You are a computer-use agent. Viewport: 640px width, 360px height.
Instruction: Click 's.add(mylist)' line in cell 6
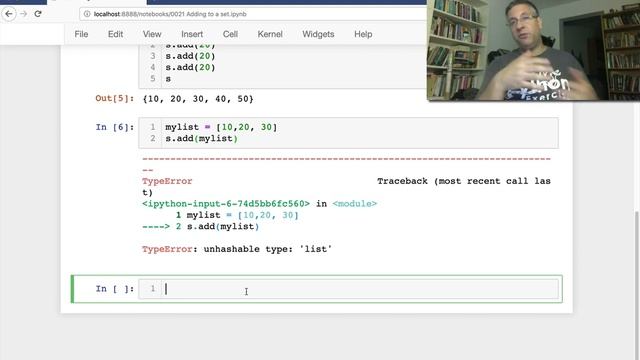tap(201, 139)
